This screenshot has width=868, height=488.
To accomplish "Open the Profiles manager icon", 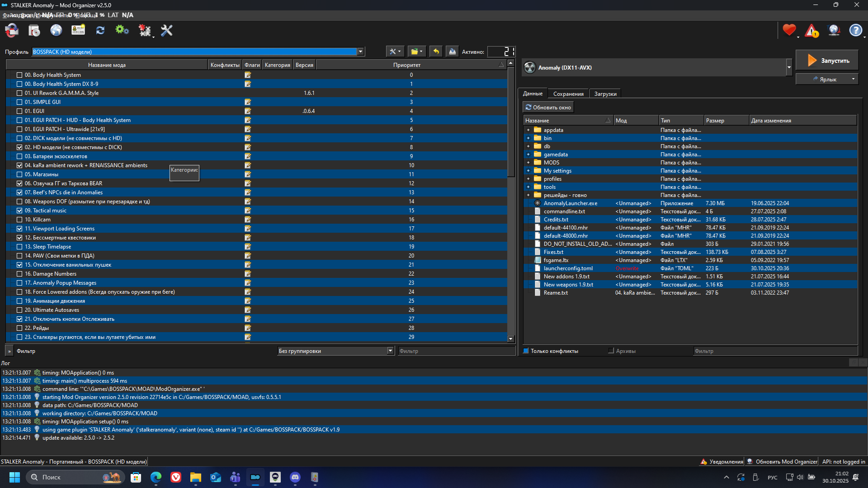I will pos(78,30).
